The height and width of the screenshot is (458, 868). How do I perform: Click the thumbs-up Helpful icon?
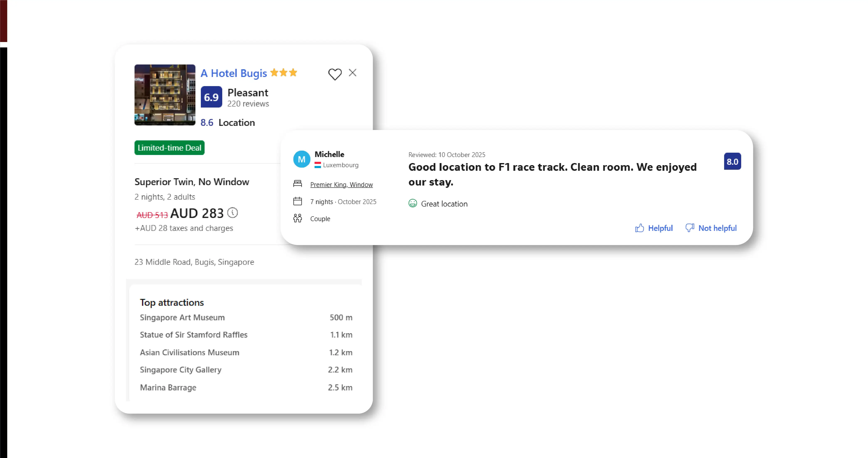tap(639, 228)
